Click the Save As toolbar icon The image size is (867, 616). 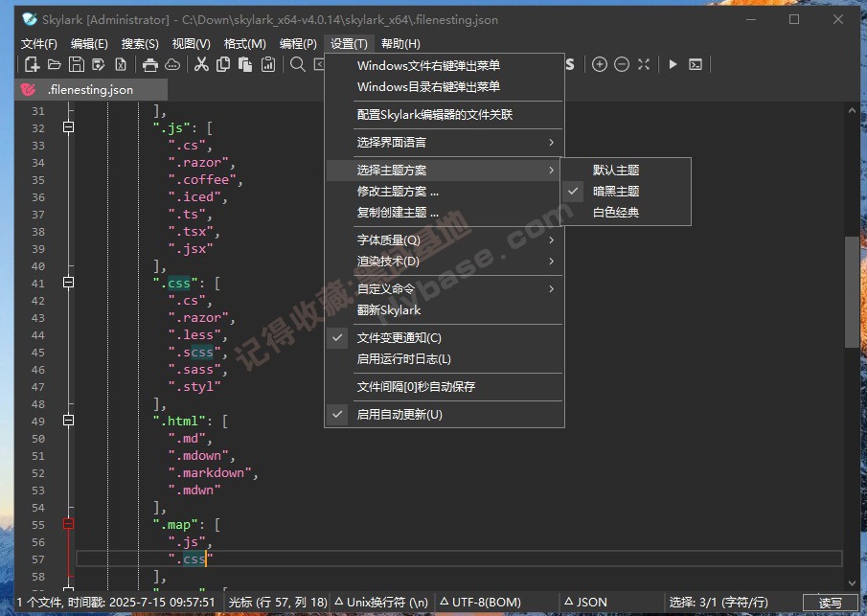(x=99, y=65)
